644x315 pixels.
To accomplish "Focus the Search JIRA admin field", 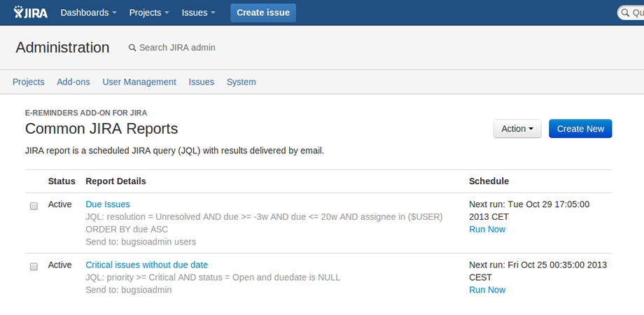I will 177,48.
